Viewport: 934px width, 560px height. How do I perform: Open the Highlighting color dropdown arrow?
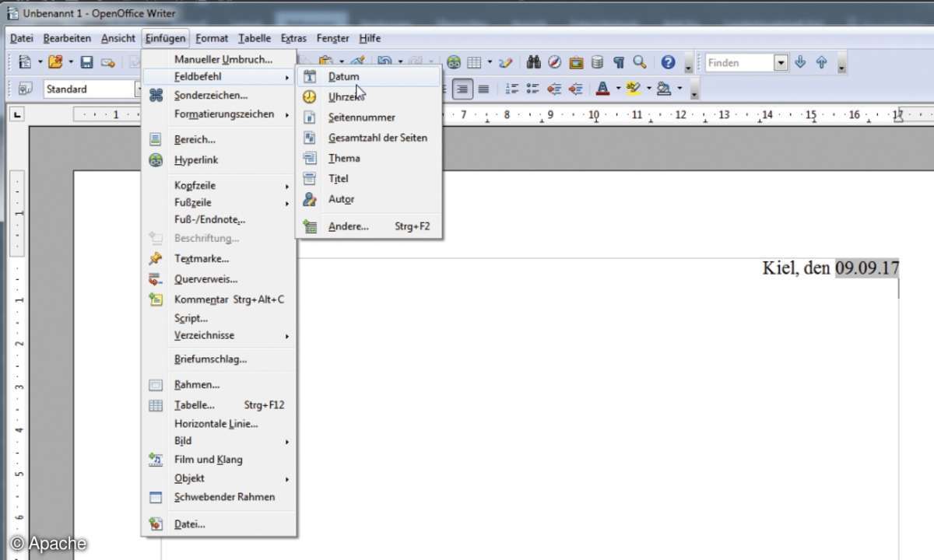coord(648,89)
